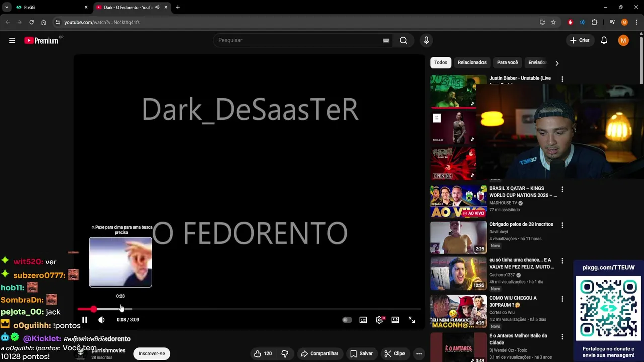Open the YouTube account avatar menu
644x362 pixels.
point(623,40)
